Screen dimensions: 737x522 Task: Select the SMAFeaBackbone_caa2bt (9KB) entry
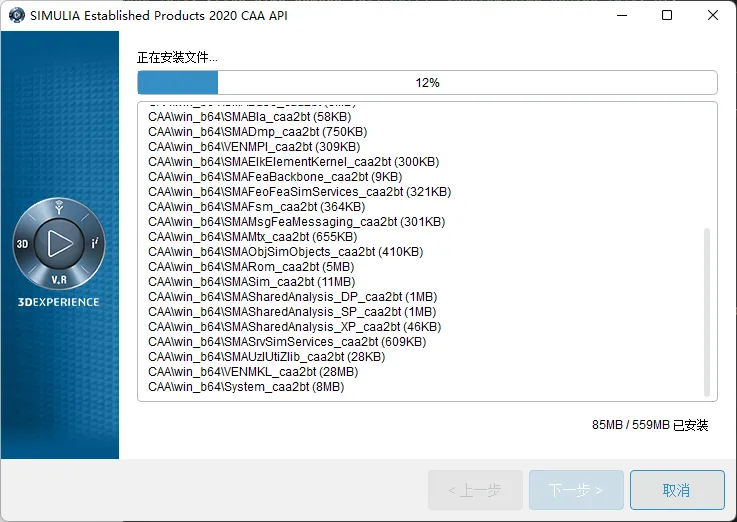tap(275, 177)
